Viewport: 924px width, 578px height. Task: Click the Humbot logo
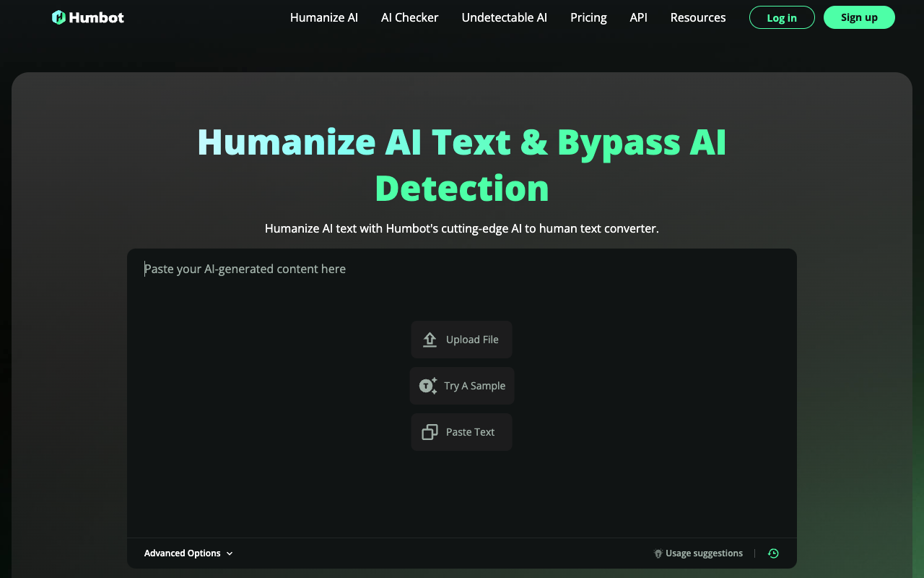pos(88,17)
